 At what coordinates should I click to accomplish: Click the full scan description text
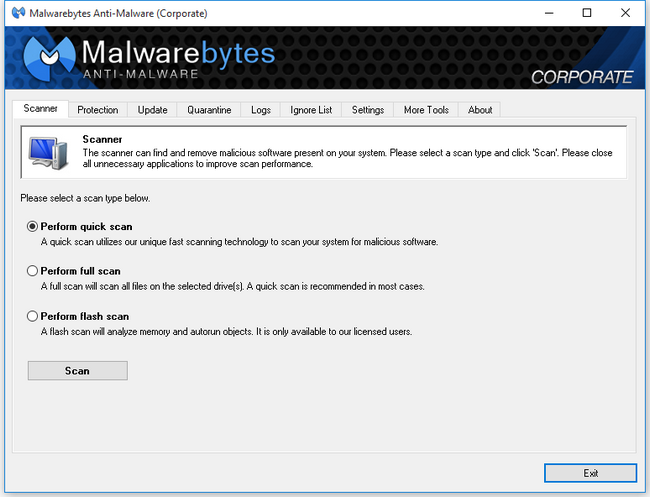(233, 286)
